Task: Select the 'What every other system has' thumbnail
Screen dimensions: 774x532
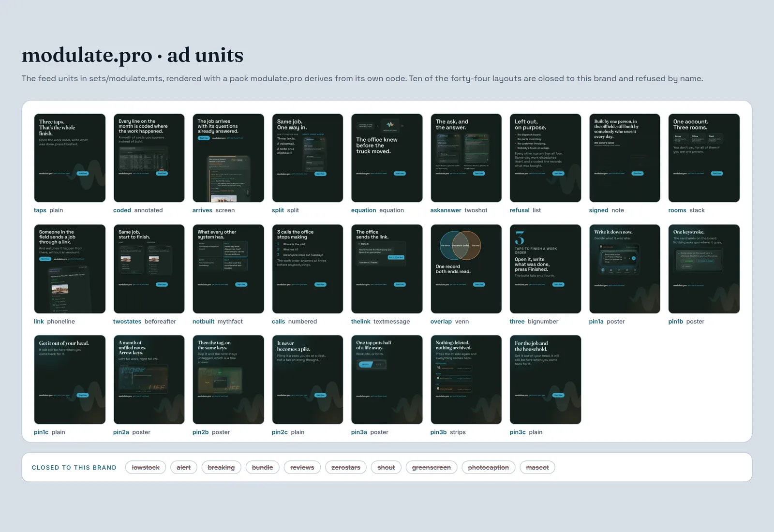Action: (228, 269)
